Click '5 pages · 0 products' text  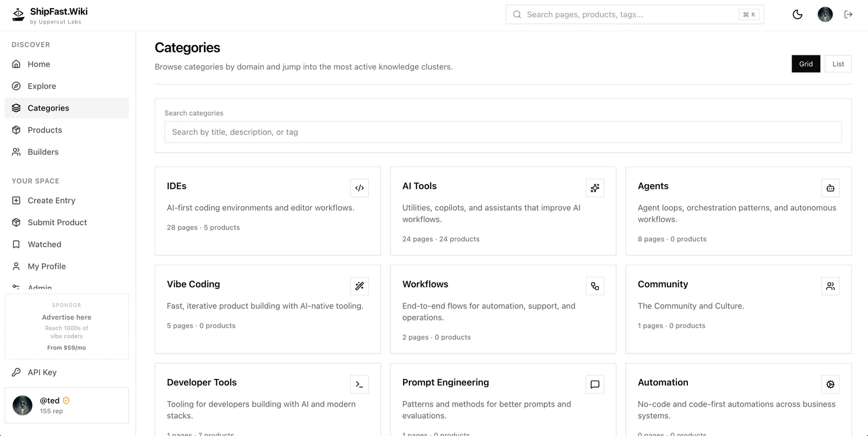(201, 326)
